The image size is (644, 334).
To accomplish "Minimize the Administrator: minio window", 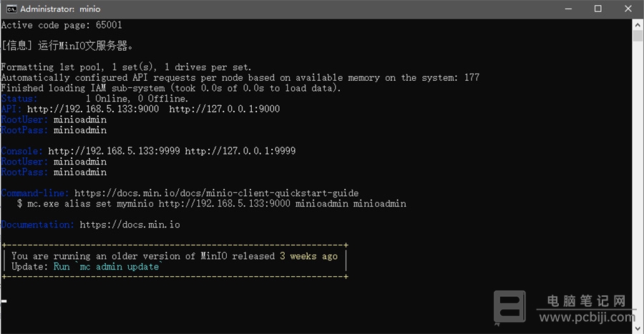I will point(568,9).
